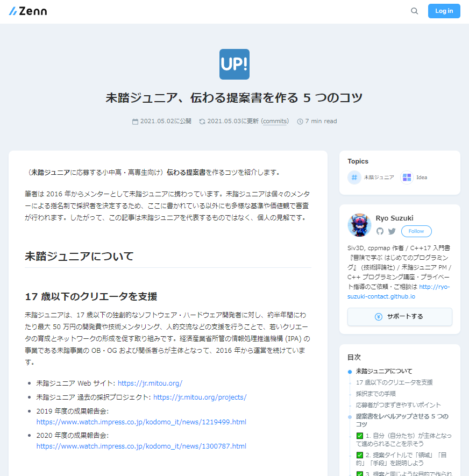Open Ryo Suzuki's avatar image
The width and height of the screenshot is (469, 476).
pyautogui.click(x=359, y=225)
